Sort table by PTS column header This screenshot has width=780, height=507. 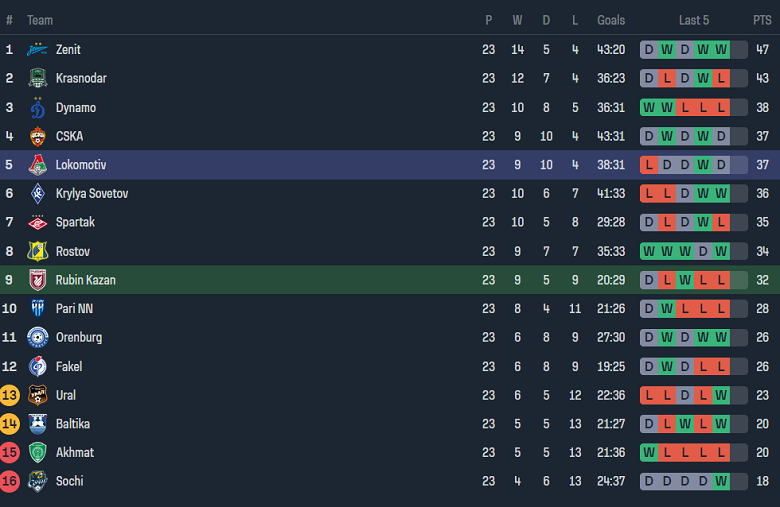pos(762,20)
